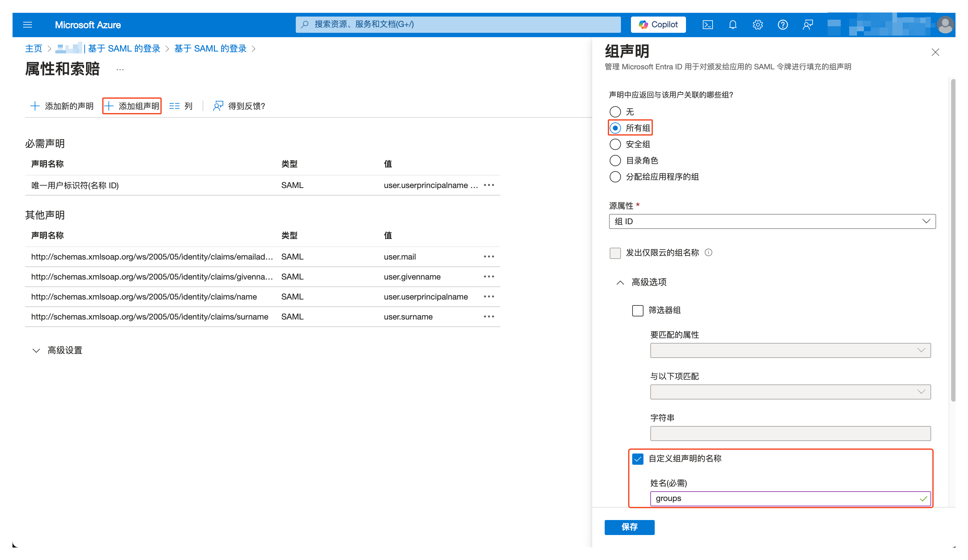The image size is (968, 560).
Task: Open the help question mark icon
Action: click(783, 24)
